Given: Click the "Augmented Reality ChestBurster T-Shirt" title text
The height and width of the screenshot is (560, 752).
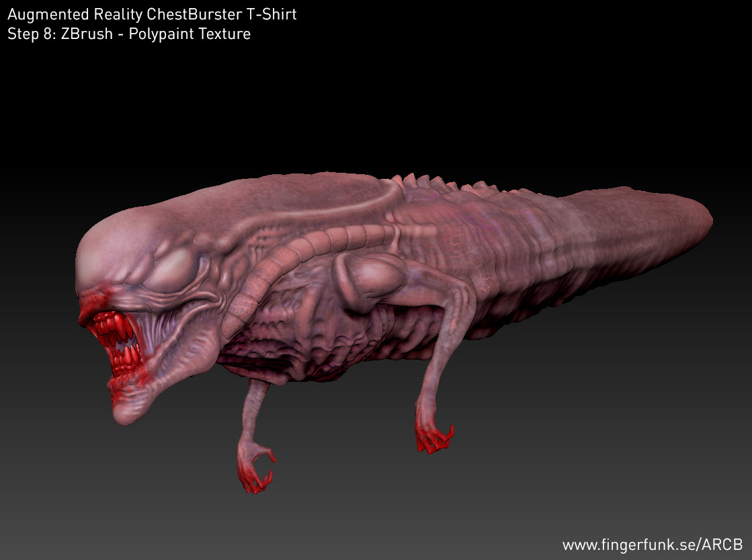Looking at the screenshot, I should click(x=152, y=14).
